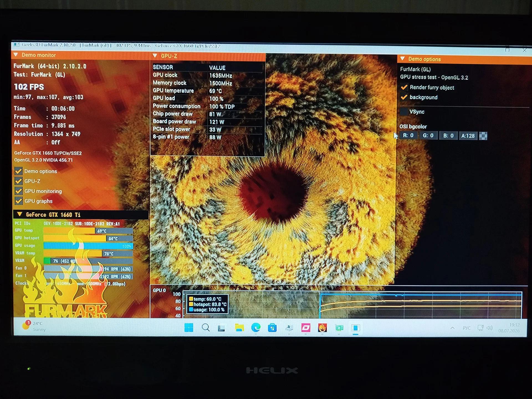Toggle the Demo options checkbox in Demo monitor

[x=19, y=171]
